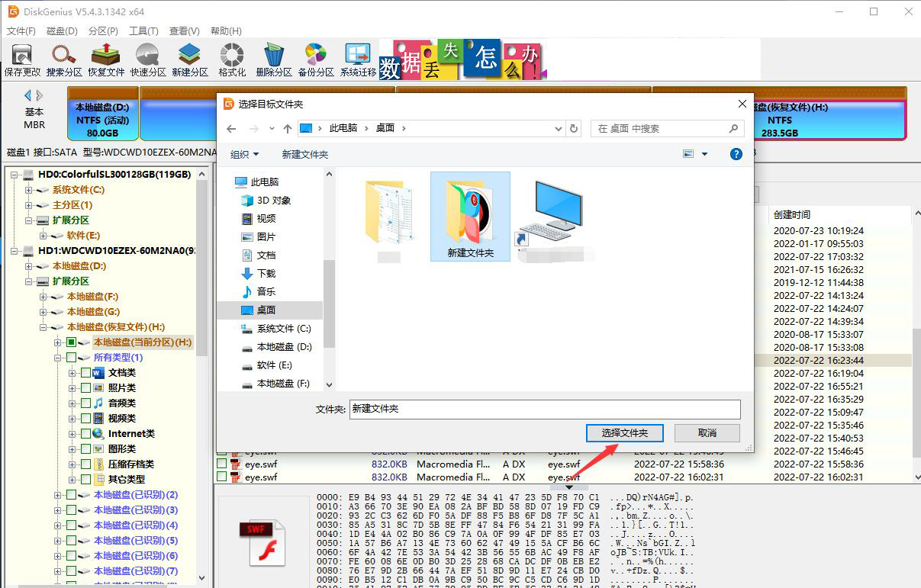
Task: Click the 新建分区 new partition icon
Action: [190, 59]
